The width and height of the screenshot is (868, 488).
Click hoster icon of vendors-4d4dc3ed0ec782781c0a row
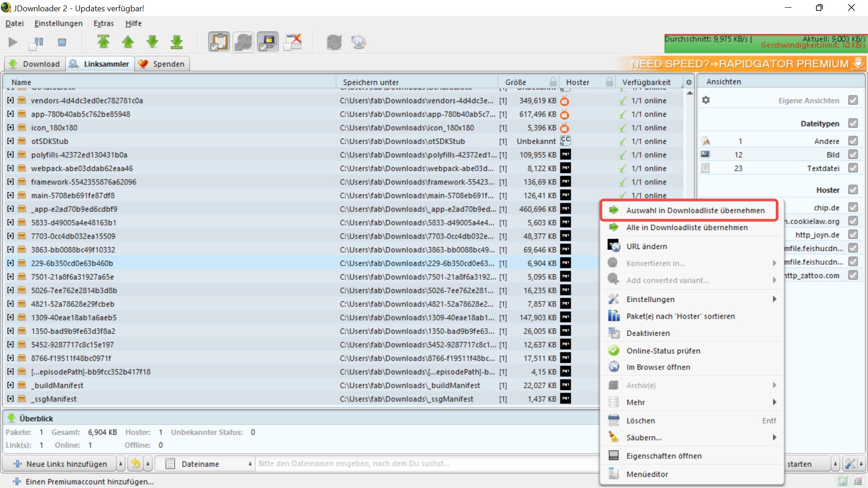pyautogui.click(x=565, y=101)
